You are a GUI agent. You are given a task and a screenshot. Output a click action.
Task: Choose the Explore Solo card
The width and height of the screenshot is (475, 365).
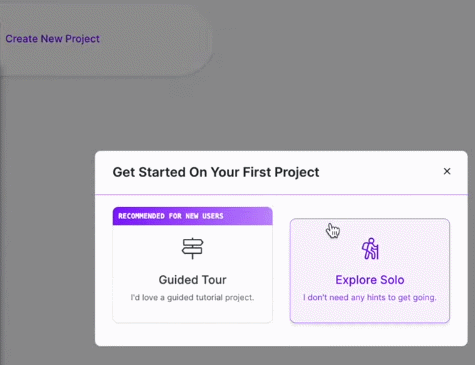click(370, 271)
